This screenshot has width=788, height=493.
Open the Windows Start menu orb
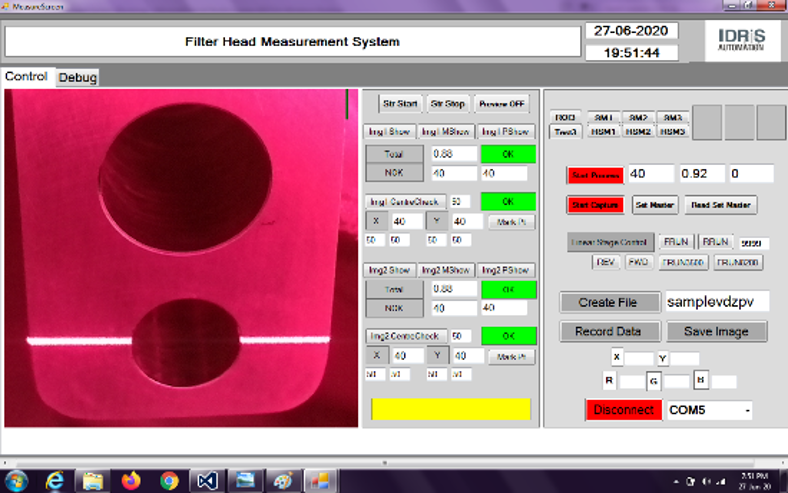tap(16, 481)
